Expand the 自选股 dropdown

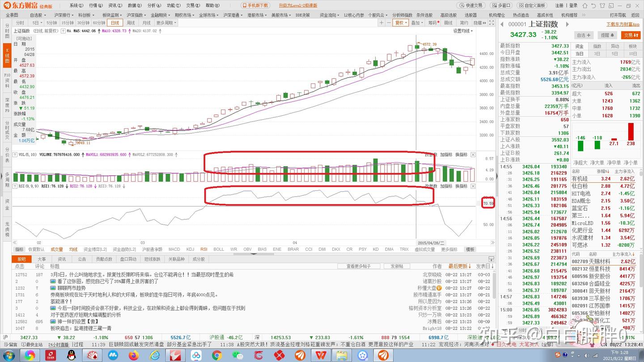click(x=37, y=15)
